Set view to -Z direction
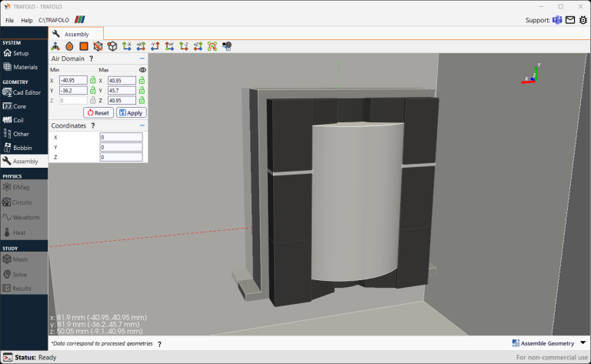This screenshot has height=364, width=591. pyautogui.click(x=184, y=46)
